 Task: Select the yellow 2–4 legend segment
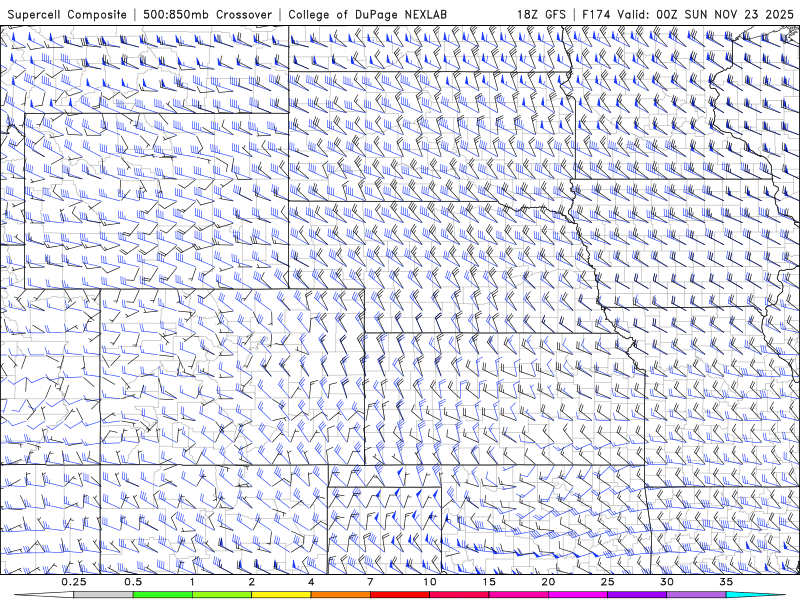point(281,595)
